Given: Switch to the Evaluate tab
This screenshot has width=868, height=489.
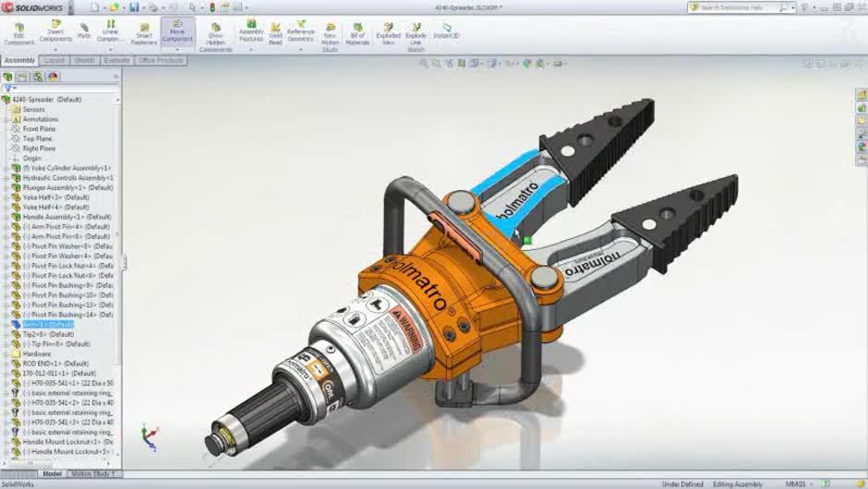Looking at the screenshot, I should 116,60.
